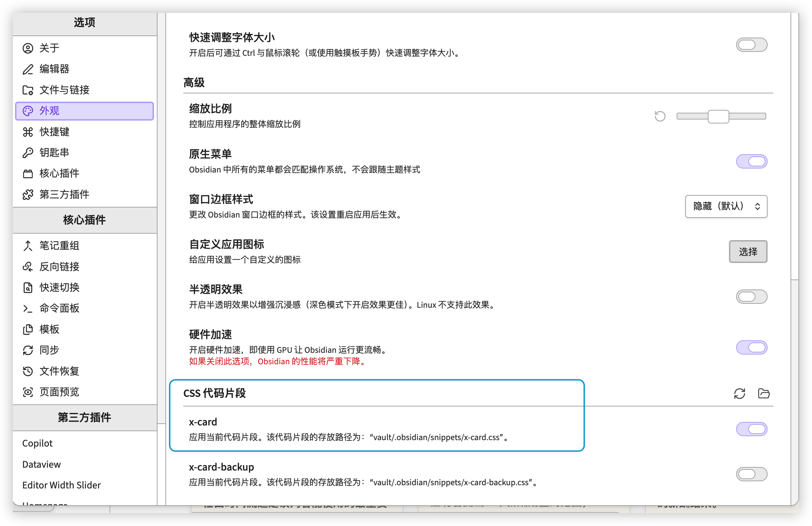Open the snippets folder icon

764,393
